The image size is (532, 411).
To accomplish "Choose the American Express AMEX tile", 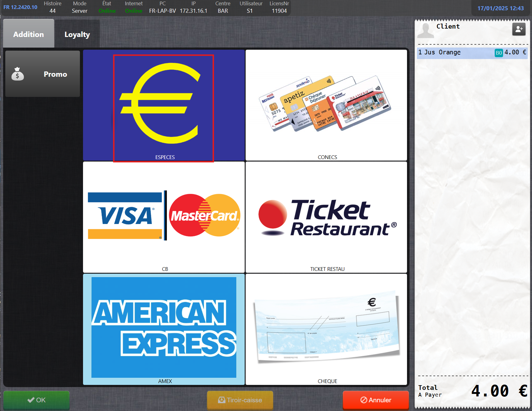I will [x=164, y=329].
